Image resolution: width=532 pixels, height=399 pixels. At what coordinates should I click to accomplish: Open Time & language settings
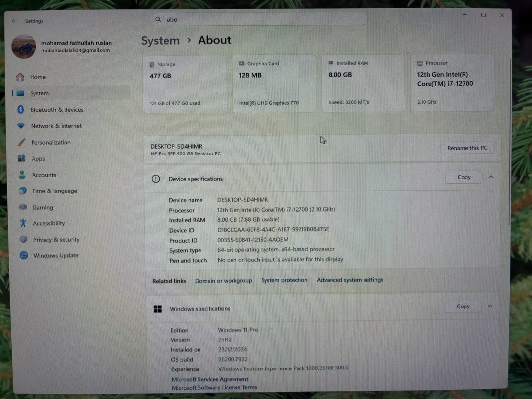click(x=54, y=191)
